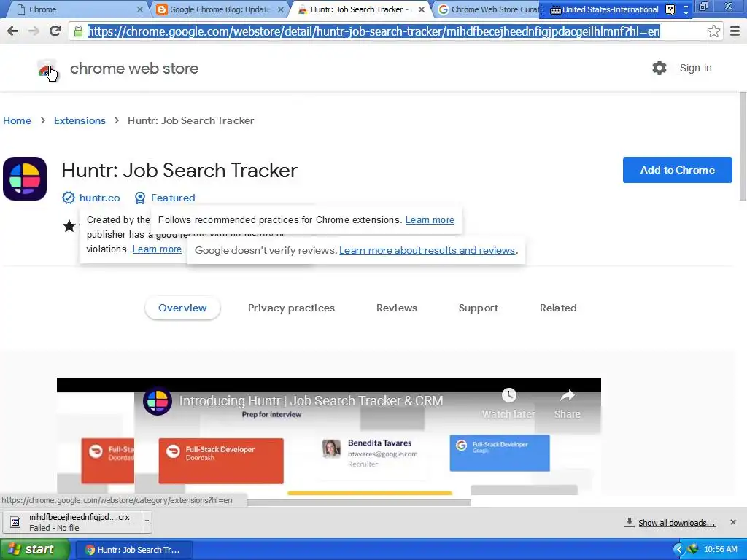Image resolution: width=747 pixels, height=560 pixels.
Task: Open Learn more about results and reviews
Action: [427, 251]
